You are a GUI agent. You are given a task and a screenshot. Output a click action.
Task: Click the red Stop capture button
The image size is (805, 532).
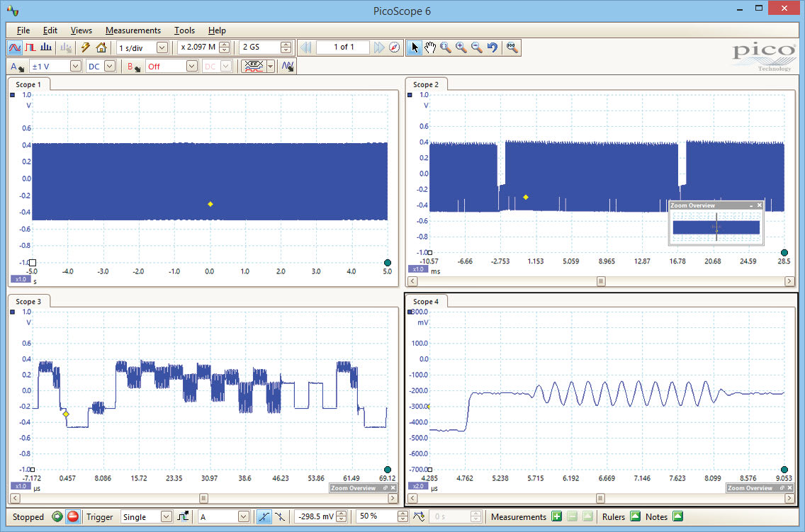click(73, 516)
